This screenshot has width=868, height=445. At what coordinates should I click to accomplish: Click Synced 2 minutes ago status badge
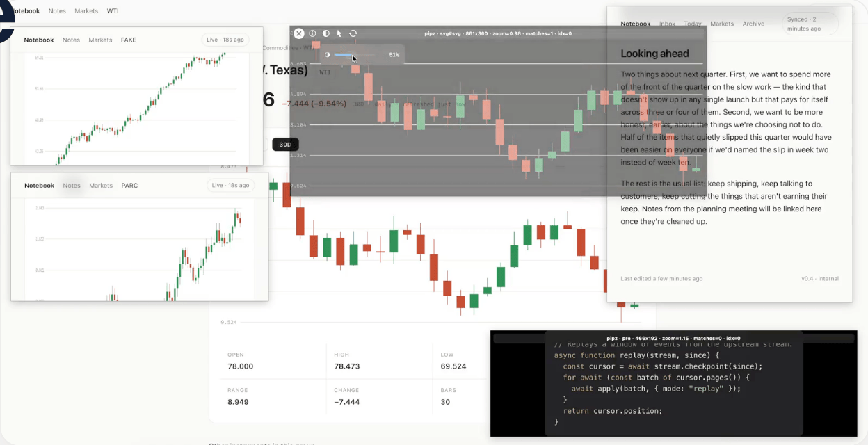(x=810, y=24)
